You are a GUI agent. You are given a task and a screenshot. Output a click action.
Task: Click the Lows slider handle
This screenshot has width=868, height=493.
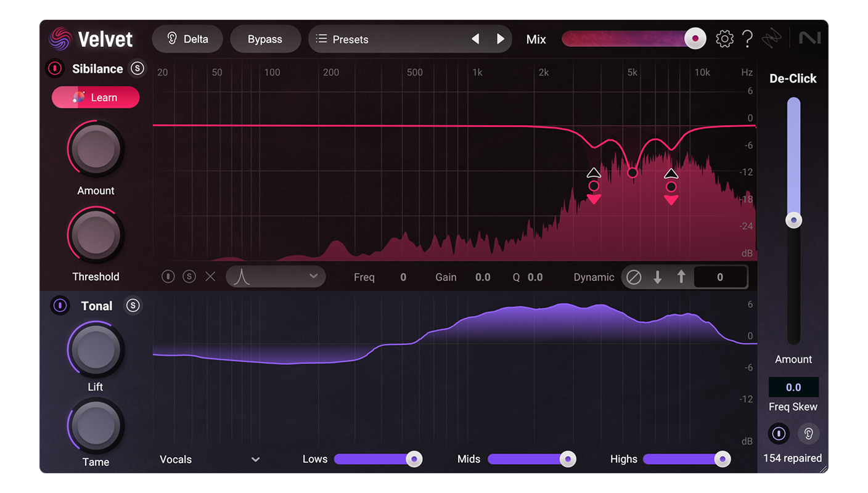pos(414,459)
